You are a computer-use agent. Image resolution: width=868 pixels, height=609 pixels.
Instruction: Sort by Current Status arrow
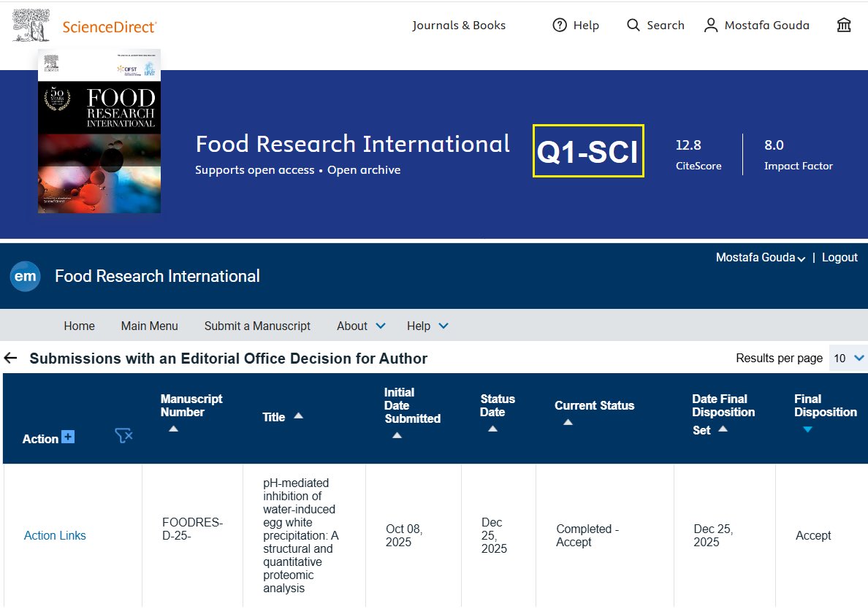(568, 422)
